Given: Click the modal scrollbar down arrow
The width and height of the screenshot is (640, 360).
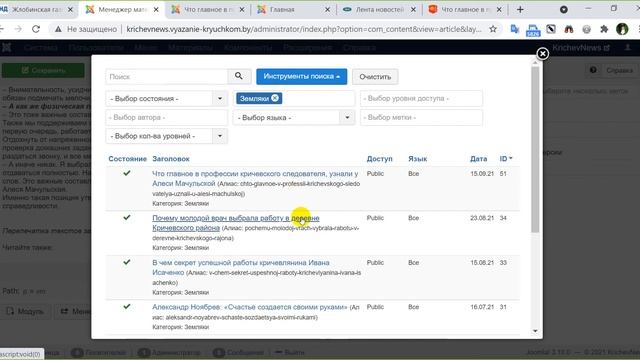Looking at the screenshot, I should [x=535, y=331].
